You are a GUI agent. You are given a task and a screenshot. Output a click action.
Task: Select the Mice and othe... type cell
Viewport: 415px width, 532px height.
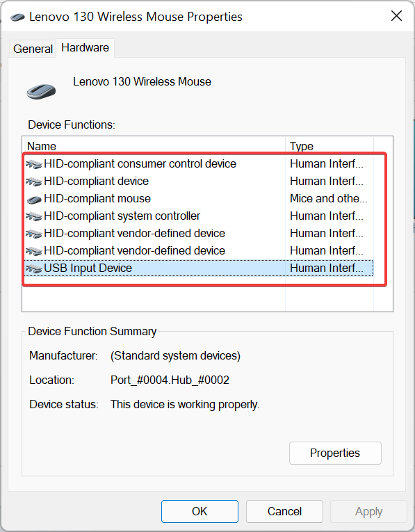pos(329,198)
